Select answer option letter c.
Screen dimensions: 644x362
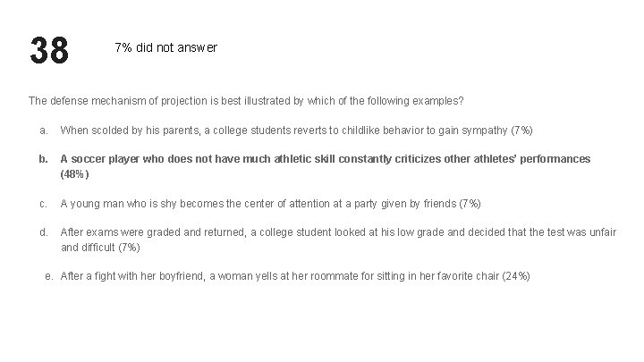click(43, 204)
